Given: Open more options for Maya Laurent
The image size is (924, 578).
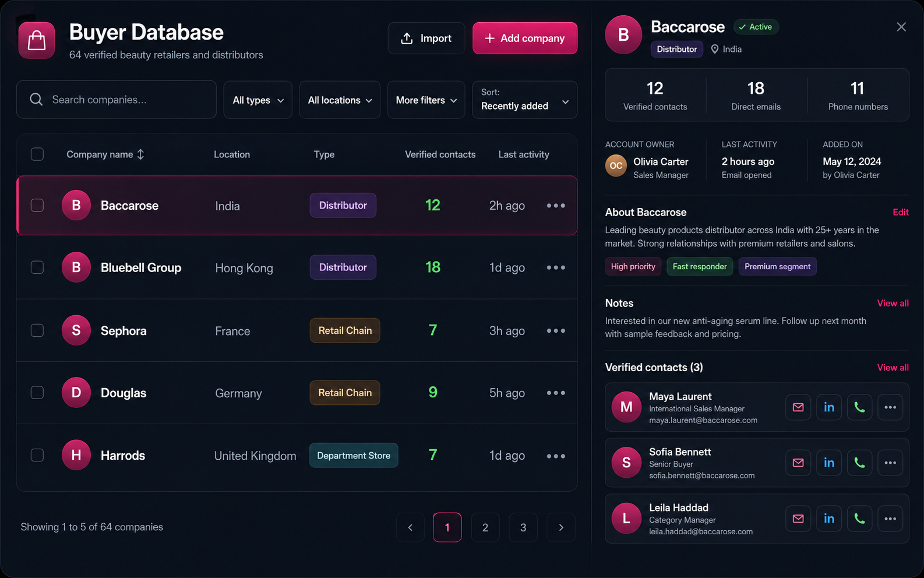Looking at the screenshot, I should tap(890, 407).
